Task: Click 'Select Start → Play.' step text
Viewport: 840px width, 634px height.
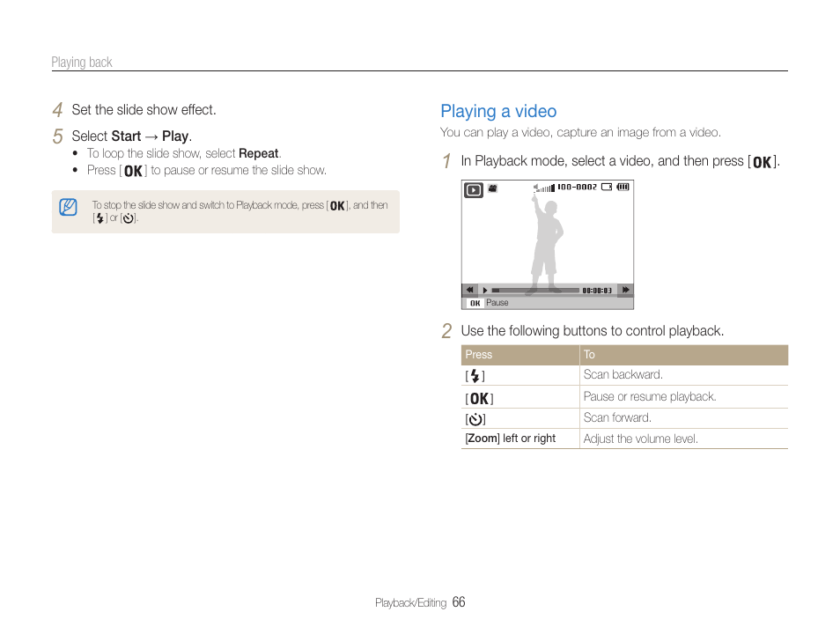Action: tap(132, 136)
